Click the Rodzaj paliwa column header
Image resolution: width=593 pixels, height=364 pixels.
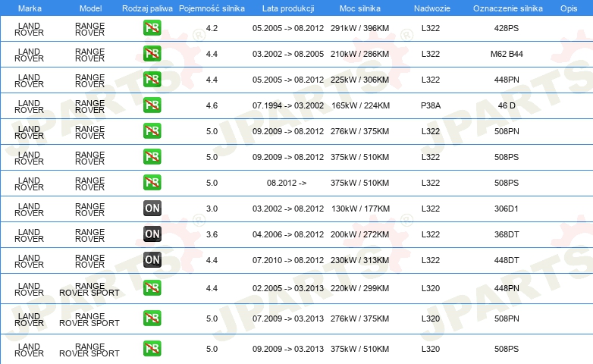[148, 8]
